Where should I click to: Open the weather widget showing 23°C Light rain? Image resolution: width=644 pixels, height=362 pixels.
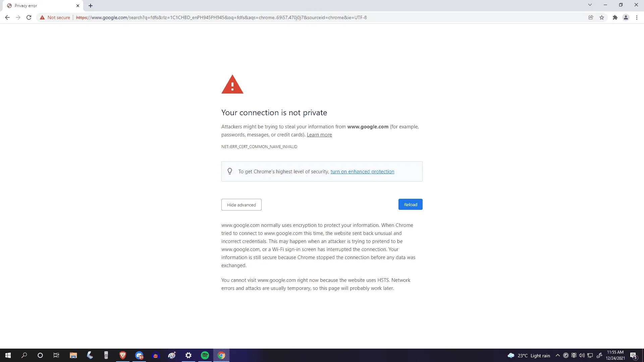click(x=529, y=356)
